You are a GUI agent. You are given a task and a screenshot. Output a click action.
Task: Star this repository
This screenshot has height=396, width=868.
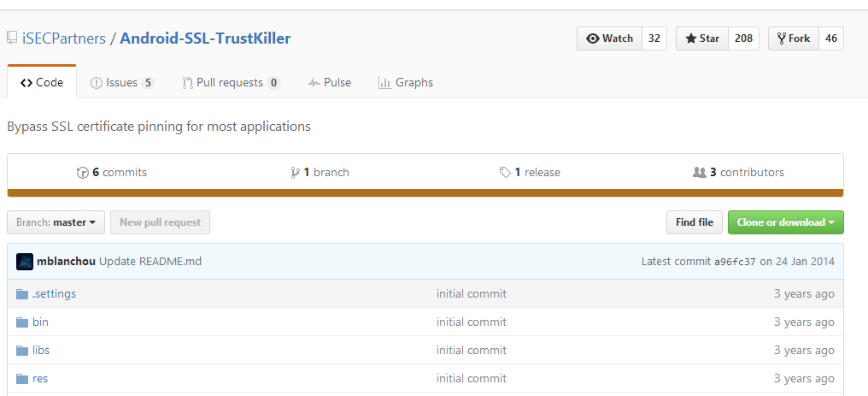pyautogui.click(x=702, y=38)
